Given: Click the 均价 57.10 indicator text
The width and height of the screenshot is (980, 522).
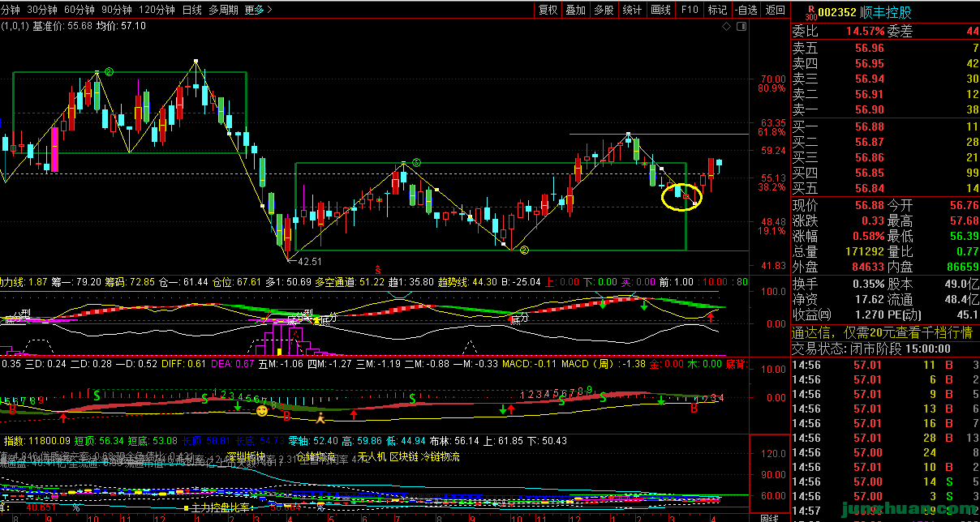Looking at the screenshot, I should [x=120, y=27].
